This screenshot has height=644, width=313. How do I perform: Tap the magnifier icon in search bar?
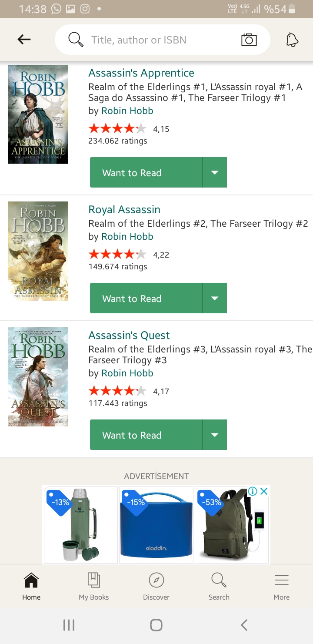coord(76,40)
